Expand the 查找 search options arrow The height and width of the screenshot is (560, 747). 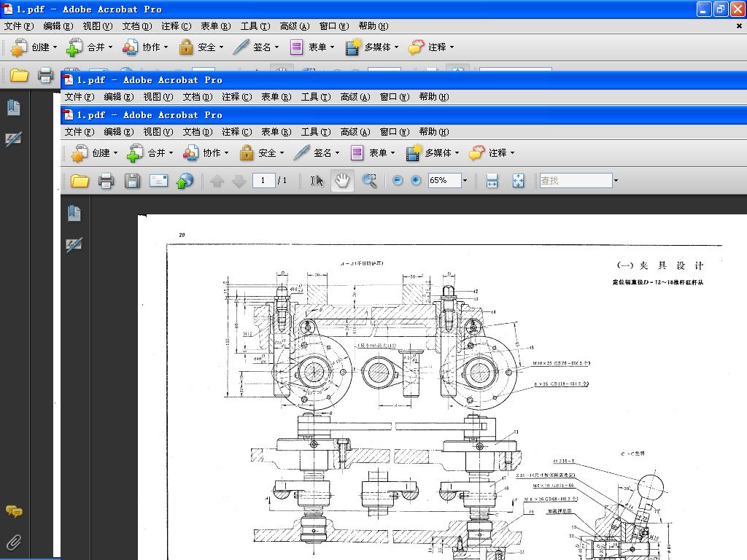616,181
